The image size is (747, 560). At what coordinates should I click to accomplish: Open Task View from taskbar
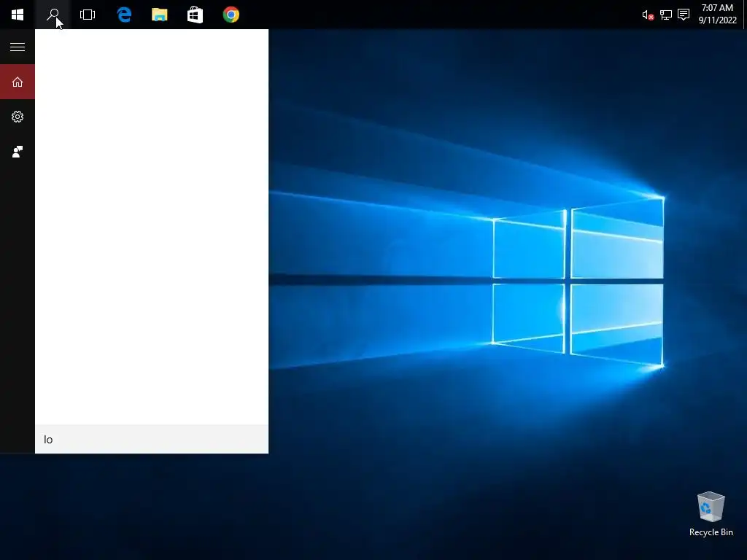pos(88,15)
